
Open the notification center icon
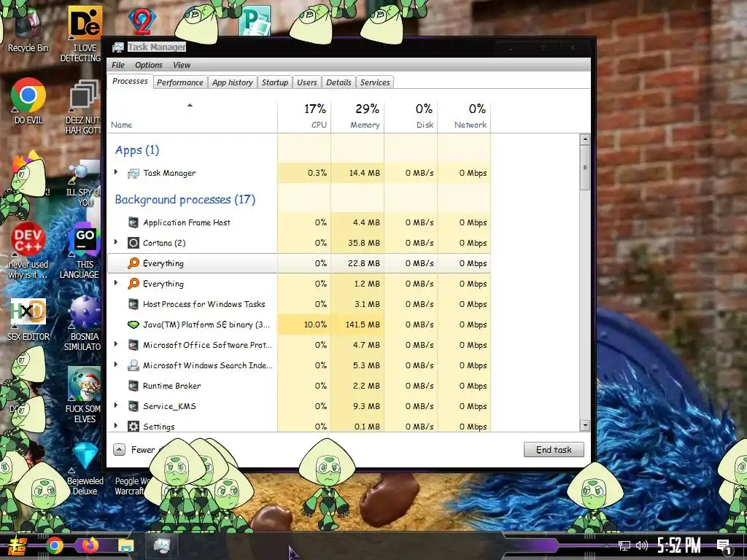(724, 547)
